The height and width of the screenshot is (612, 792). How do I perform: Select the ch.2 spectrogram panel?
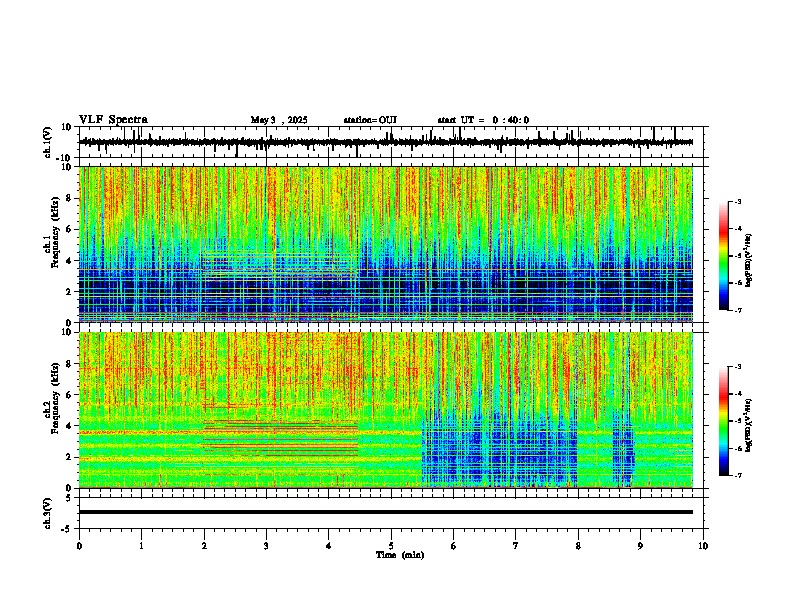click(386, 410)
